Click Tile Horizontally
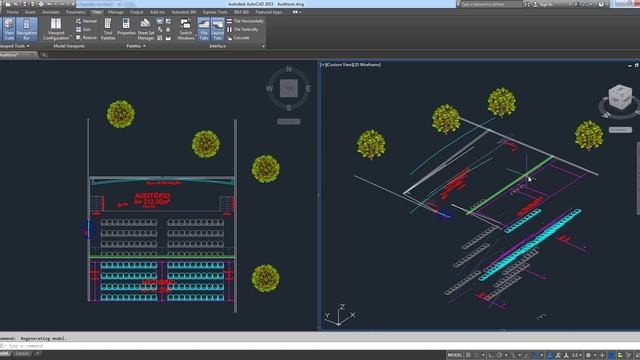Image resolution: width=640 pixels, height=360 pixels. click(x=245, y=21)
